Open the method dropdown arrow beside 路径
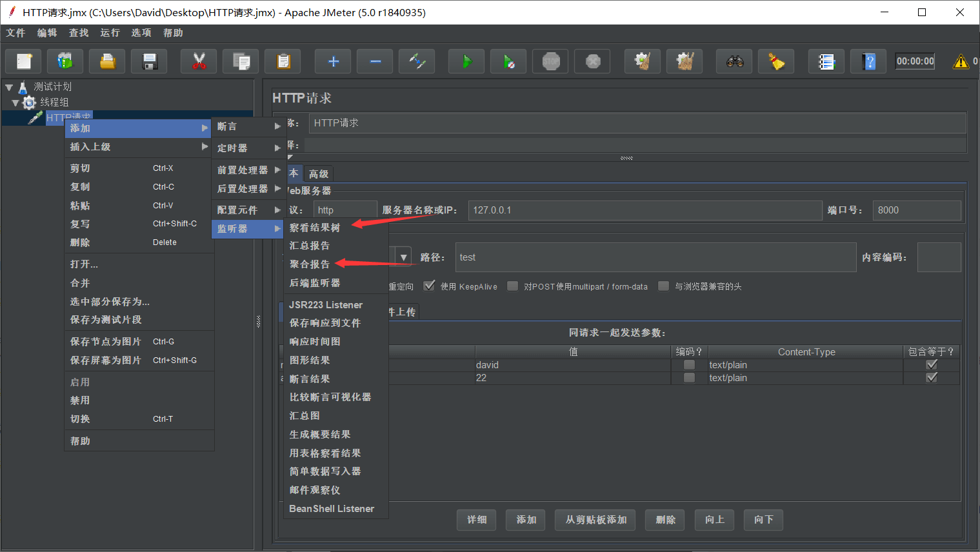 pos(403,257)
